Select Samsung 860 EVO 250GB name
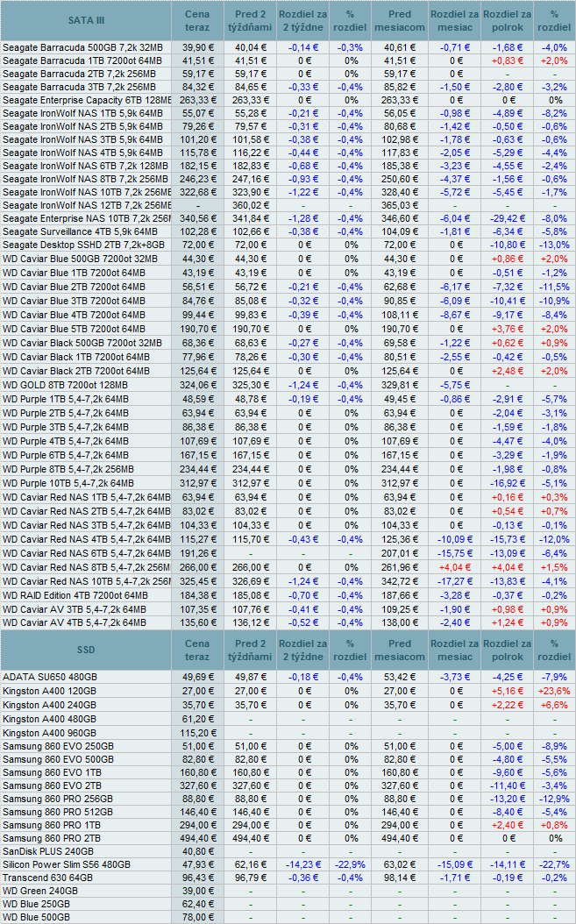Viewport: 576px width, 924px height. [x=59, y=747]
